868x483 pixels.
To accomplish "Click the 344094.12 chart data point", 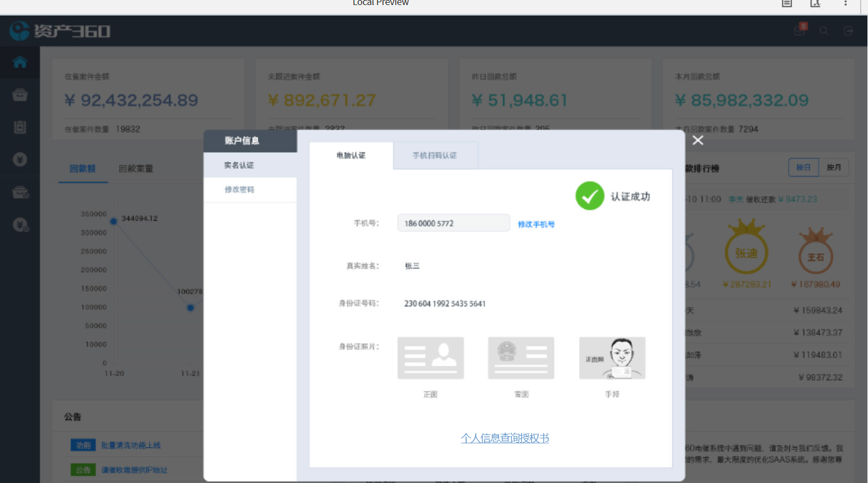I will (113, 221).
